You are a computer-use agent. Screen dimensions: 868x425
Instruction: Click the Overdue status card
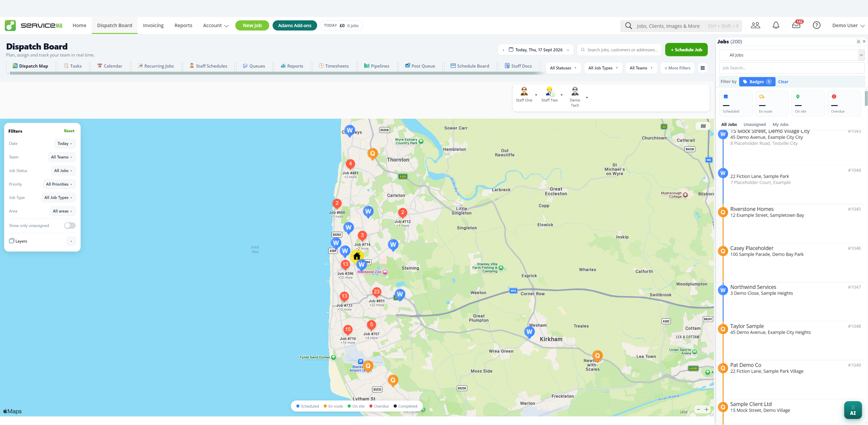coord(844,104)
